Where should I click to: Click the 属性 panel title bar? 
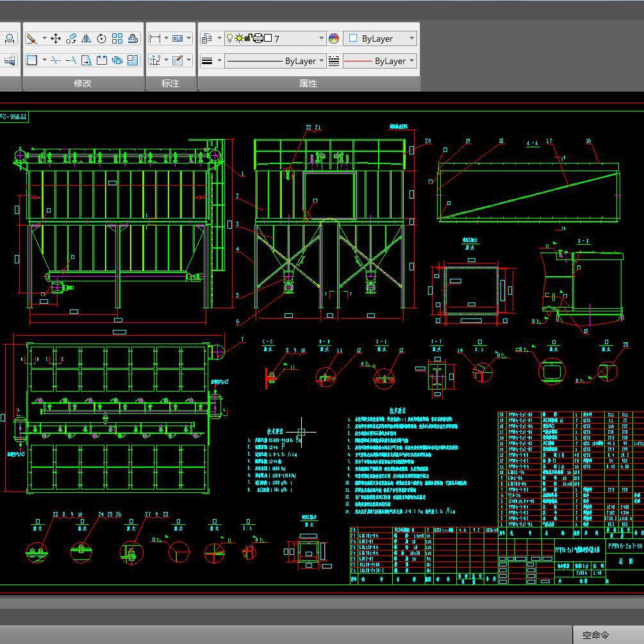(308, 83)
